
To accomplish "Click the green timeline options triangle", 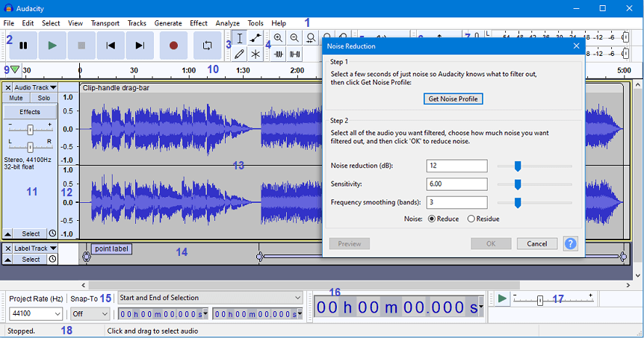I will [x=15, y=69].
